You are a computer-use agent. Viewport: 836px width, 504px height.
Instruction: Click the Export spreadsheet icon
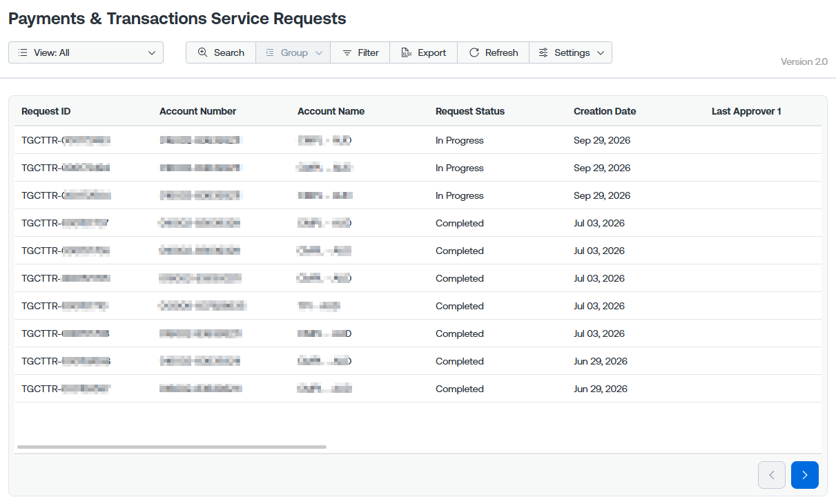[407, 52]
